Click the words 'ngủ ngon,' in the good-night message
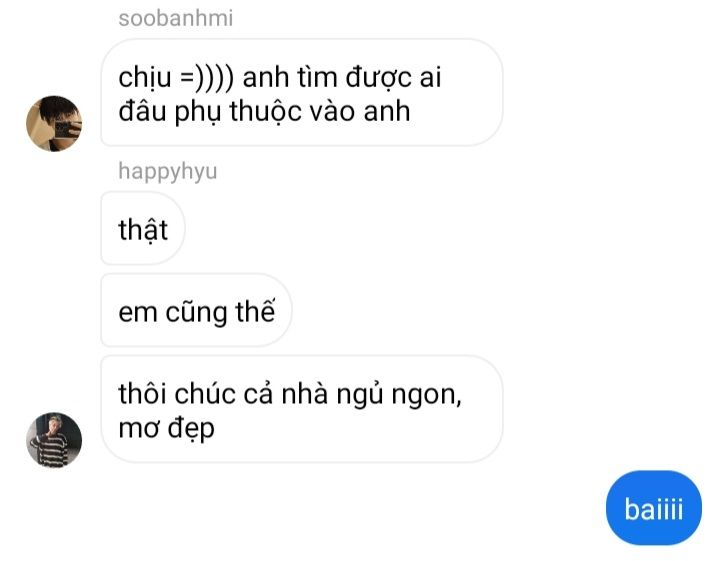The height and width of the screenshot is (561, 720). pyautogui.click(x=399, y=394)
